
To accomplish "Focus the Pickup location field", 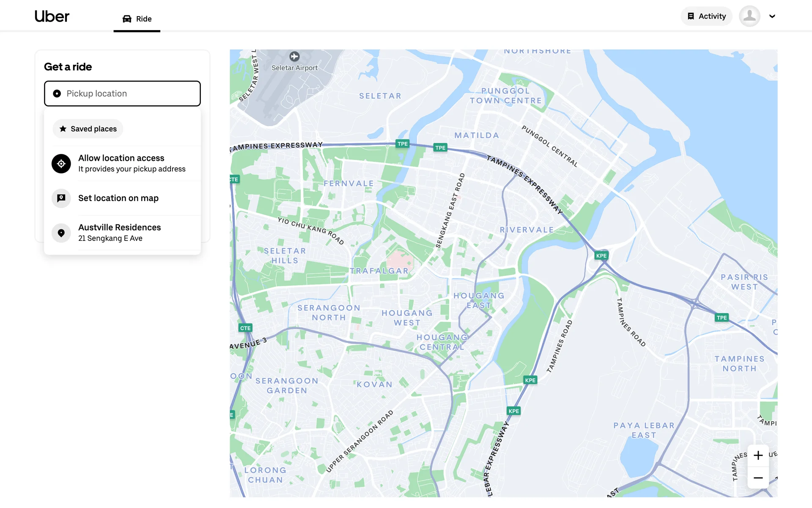I will 122,94.
